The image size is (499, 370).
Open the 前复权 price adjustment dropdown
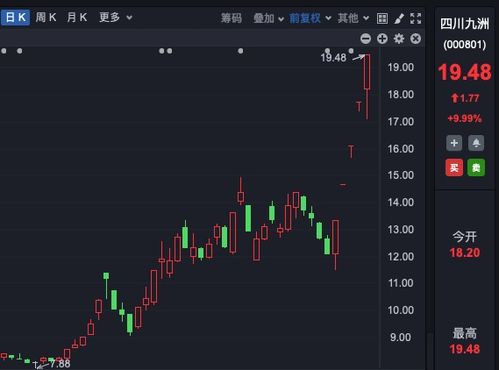(310, 18)
